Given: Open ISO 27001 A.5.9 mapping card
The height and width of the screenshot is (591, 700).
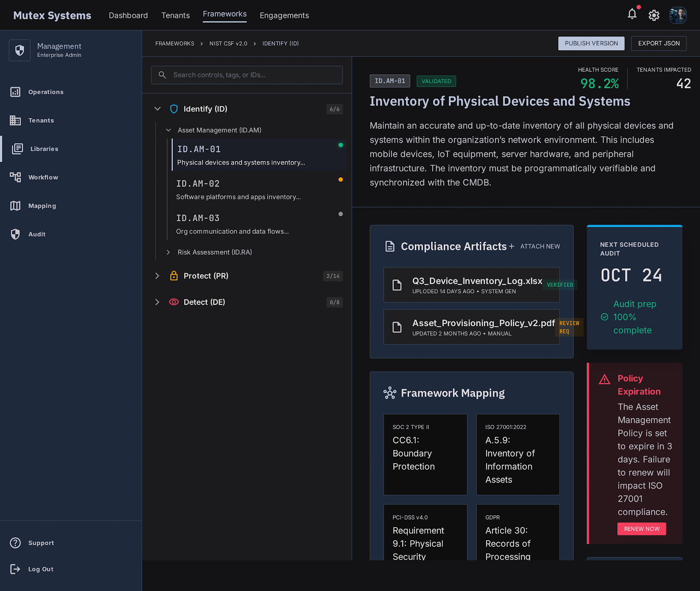Looking at the screenshot, I should [x=518, y=454].
